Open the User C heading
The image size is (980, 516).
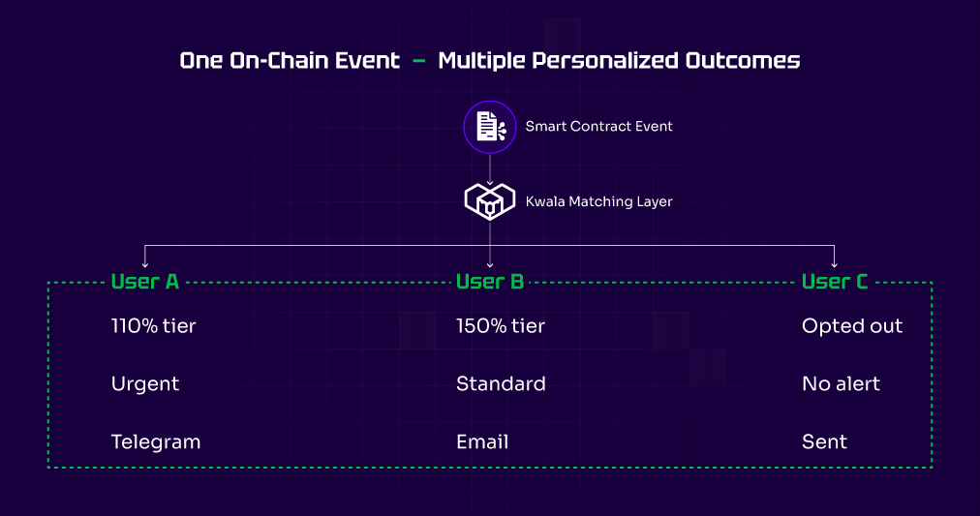(x=835, y=282)
